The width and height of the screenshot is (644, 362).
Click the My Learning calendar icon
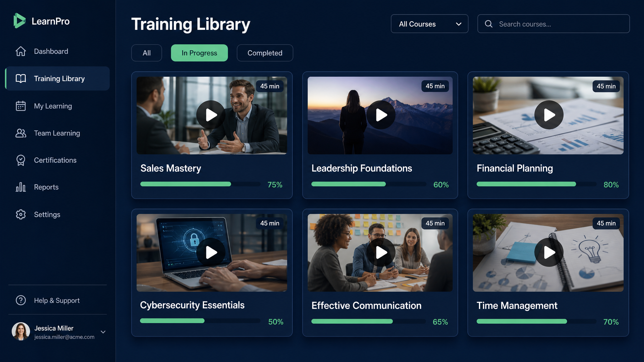point(21,106)
